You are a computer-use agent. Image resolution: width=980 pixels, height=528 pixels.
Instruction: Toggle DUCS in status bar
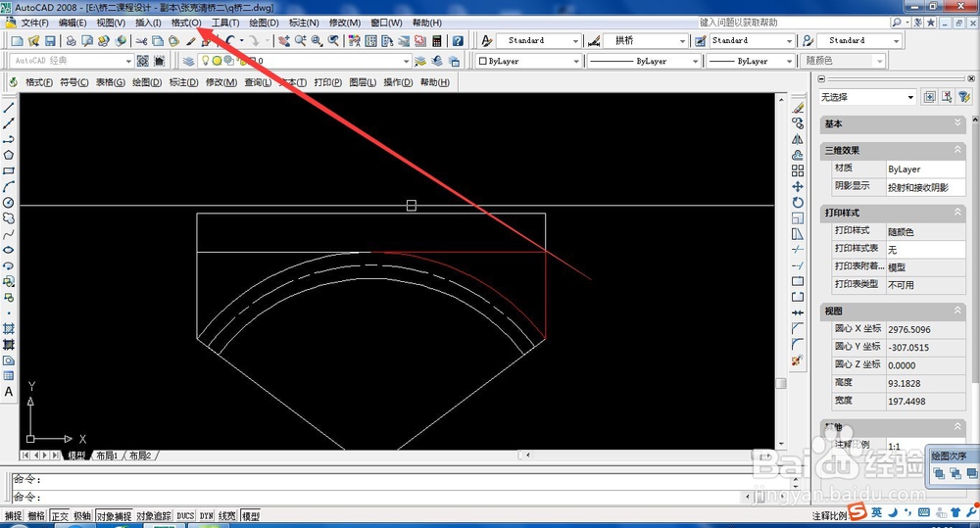[185, 516]
